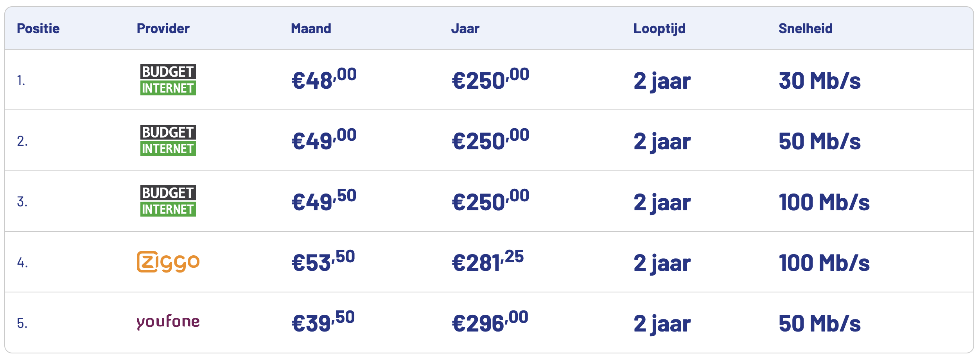The height and width of the screenshot is (362, 980).
Task: Click the Budget Internet logo in row 2
Action: [x=168, y=140]
